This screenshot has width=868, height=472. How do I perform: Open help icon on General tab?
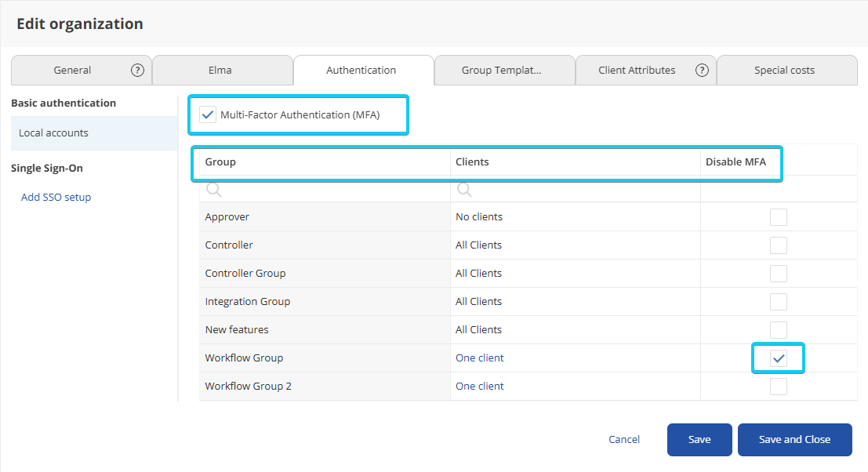tap(137, 71)
